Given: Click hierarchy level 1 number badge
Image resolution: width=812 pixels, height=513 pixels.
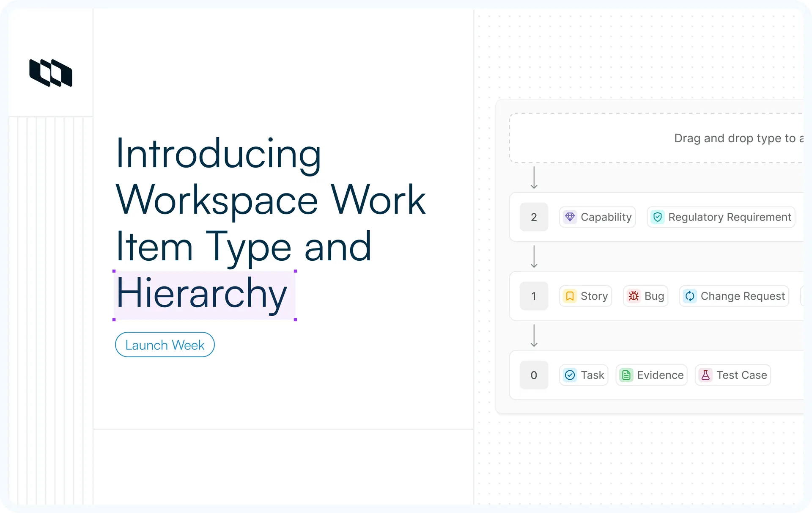Looking at the screenshot, I should pyautogui.click(x=534, y=296).
